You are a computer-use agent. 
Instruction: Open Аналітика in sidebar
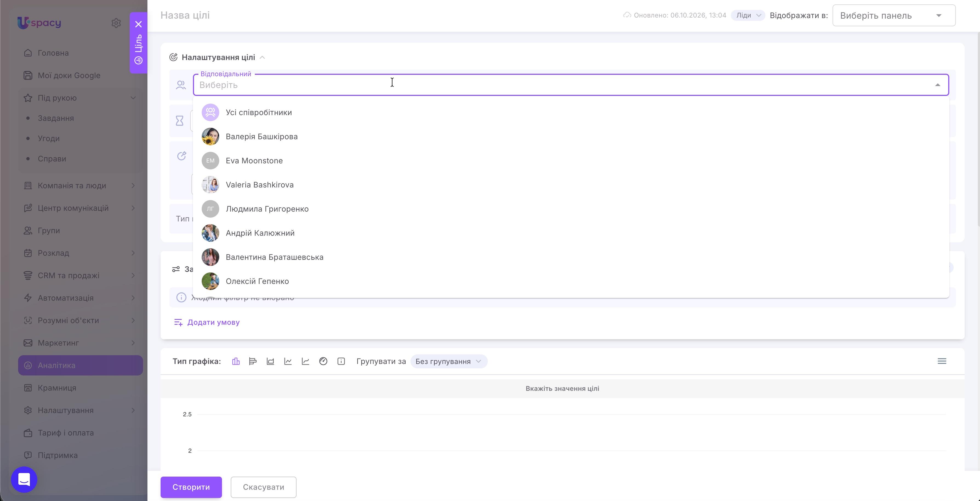click(x=80, y=365)
